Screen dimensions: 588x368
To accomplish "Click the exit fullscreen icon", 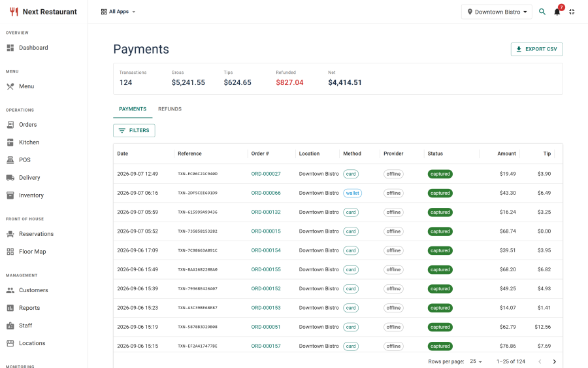I will 572,12.
